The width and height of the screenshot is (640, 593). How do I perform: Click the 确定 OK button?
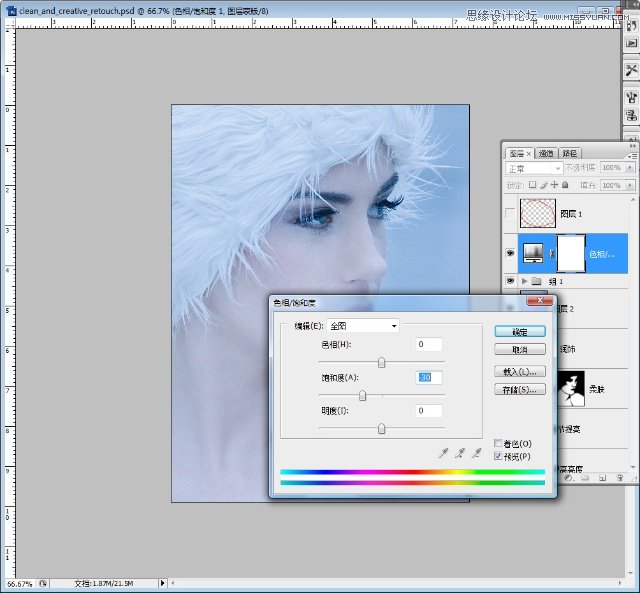tap(520, 331)
